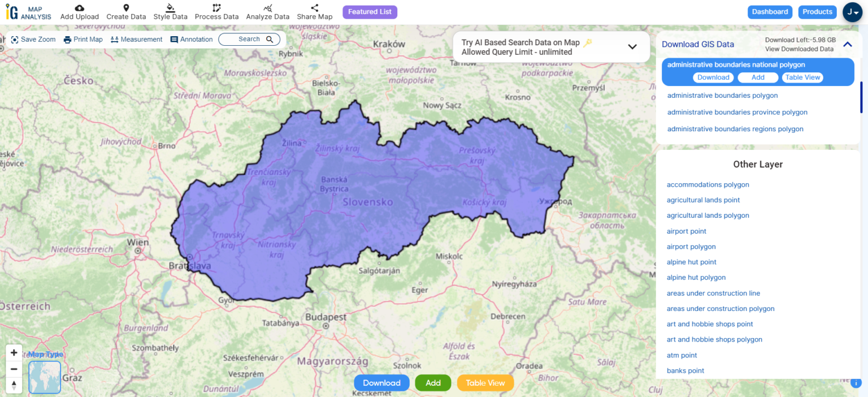The image size is (868, 397).
Task: Activate the Measurement tool
Action: point(136,39)
